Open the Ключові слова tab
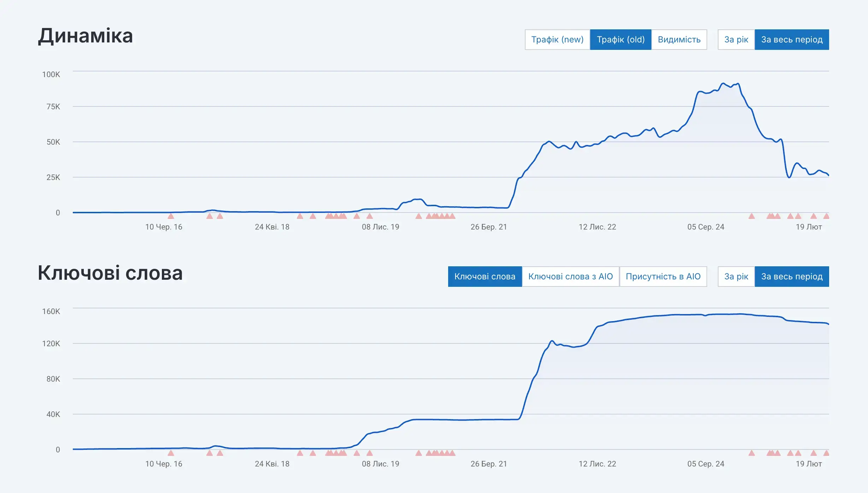 (485, 277)
